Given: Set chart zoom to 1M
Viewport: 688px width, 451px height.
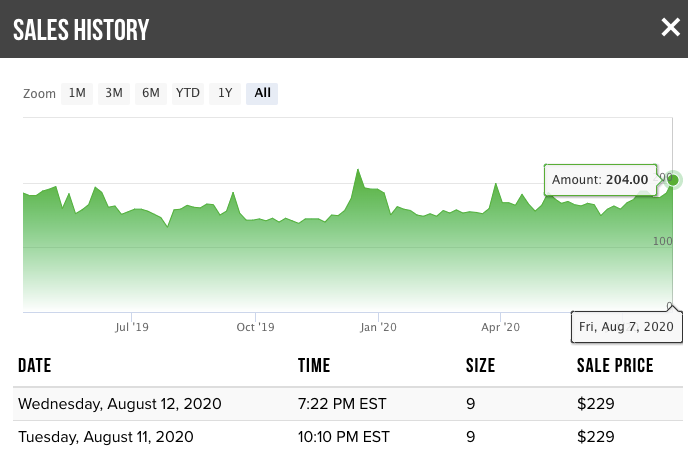Looking at the screenshot, I should (x=77, y=93).
